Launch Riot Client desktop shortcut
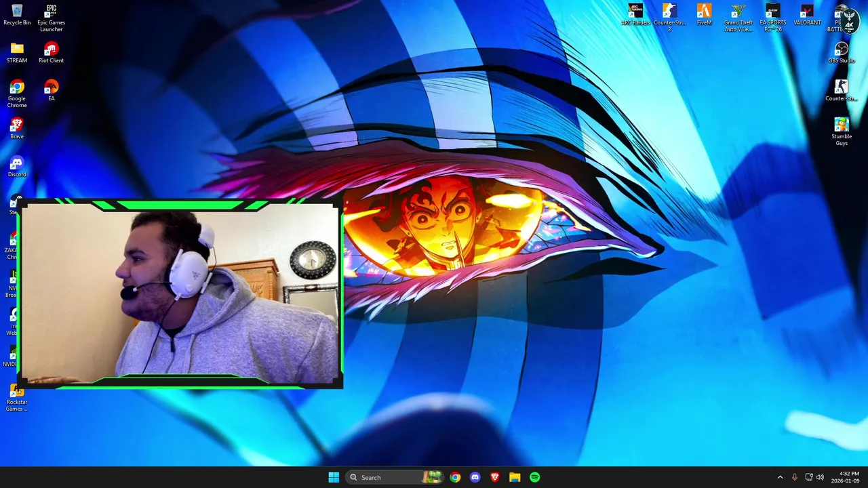 pyautogui.click(x=51, y=53)
